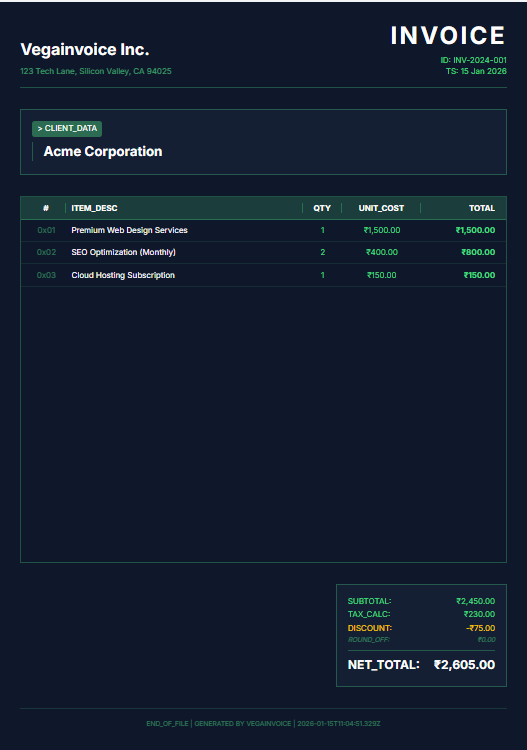Click quantity for Premium Web Design Services
This screenshot has height=750, width=527.
[x=322, y=230]
